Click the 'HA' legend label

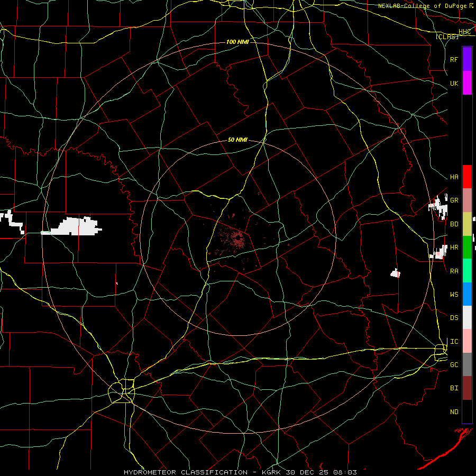[x=454, y=177]
